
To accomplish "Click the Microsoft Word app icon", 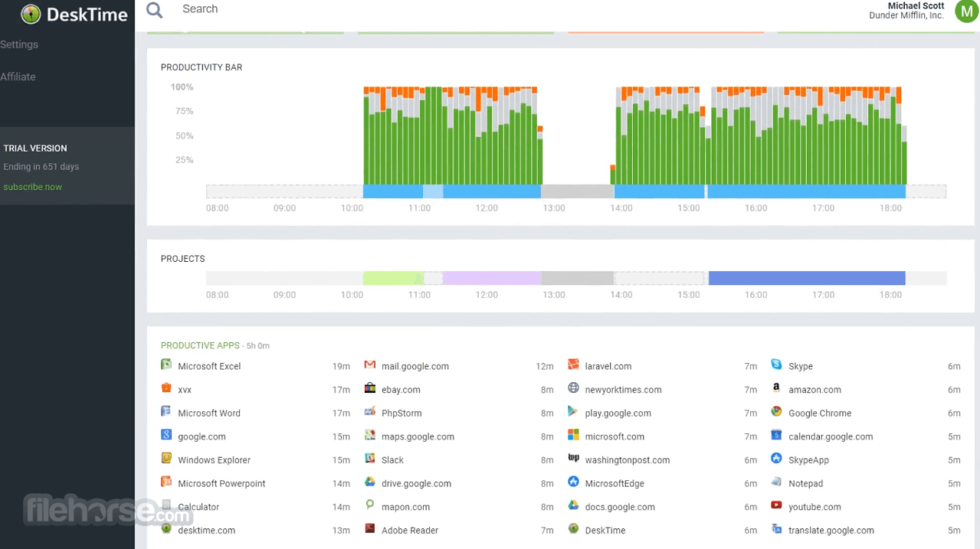I will coord(166,412).
